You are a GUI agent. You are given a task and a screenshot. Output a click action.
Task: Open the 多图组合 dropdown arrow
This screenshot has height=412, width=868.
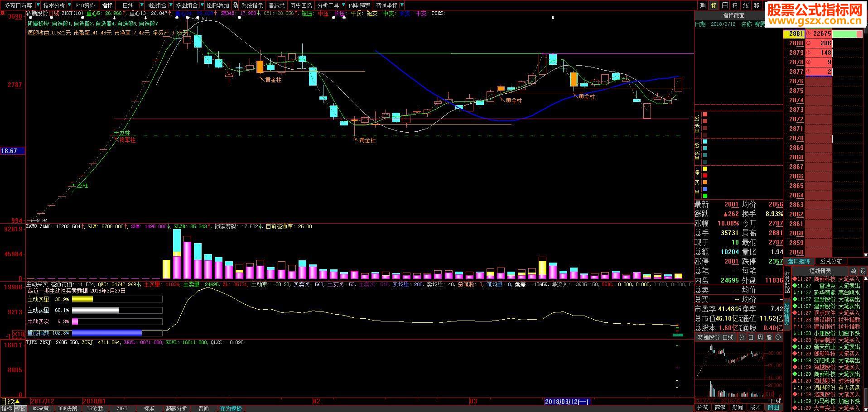click(202, 5)
